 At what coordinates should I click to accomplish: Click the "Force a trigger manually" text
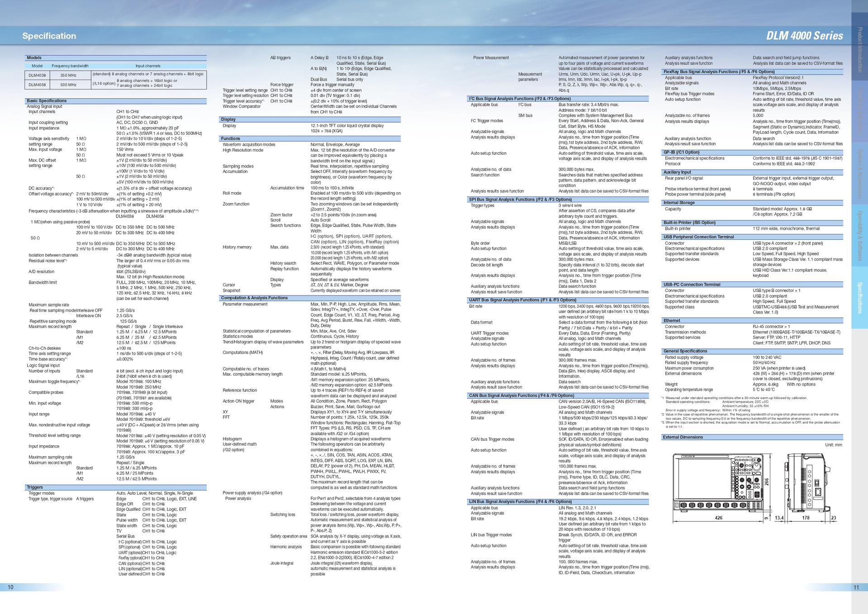pyautogui.click(x=332, y=85)
